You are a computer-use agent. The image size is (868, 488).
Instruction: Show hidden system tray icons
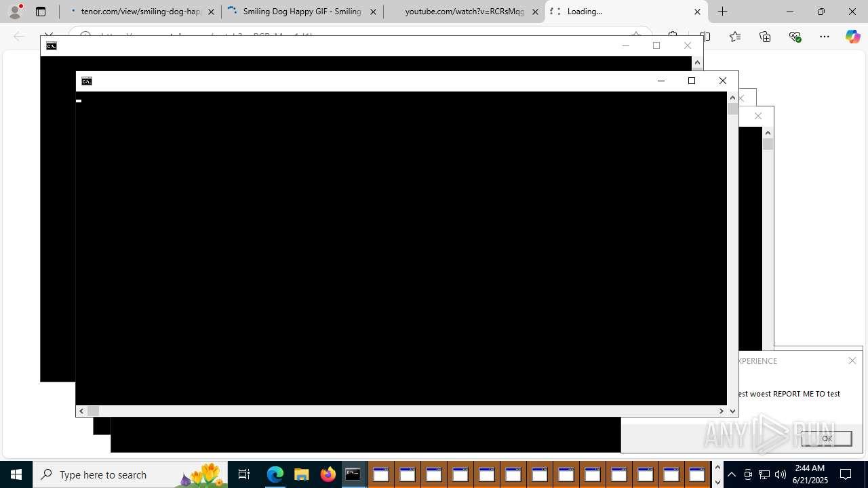pos(732,474)
